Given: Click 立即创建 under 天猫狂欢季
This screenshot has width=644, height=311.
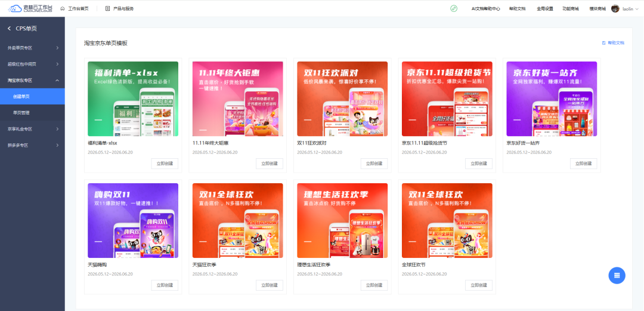Looking at the screenshot, I should 270,285.
